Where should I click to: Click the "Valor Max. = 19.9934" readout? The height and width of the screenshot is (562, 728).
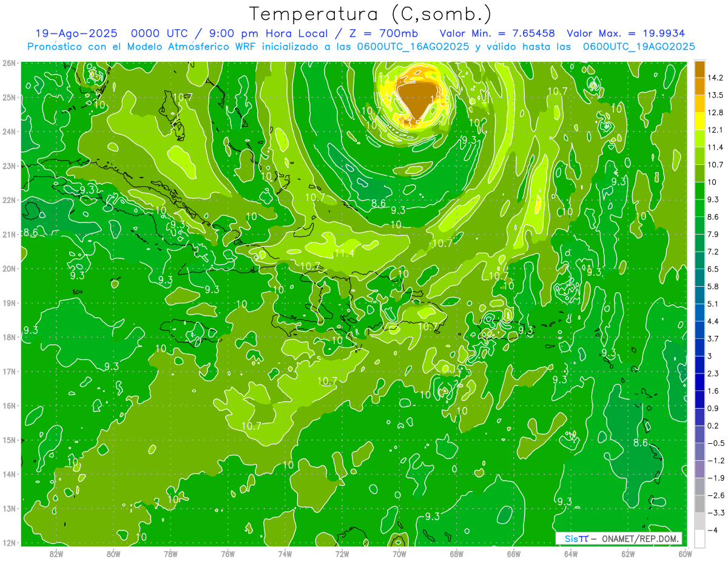(x=626, y=33)
